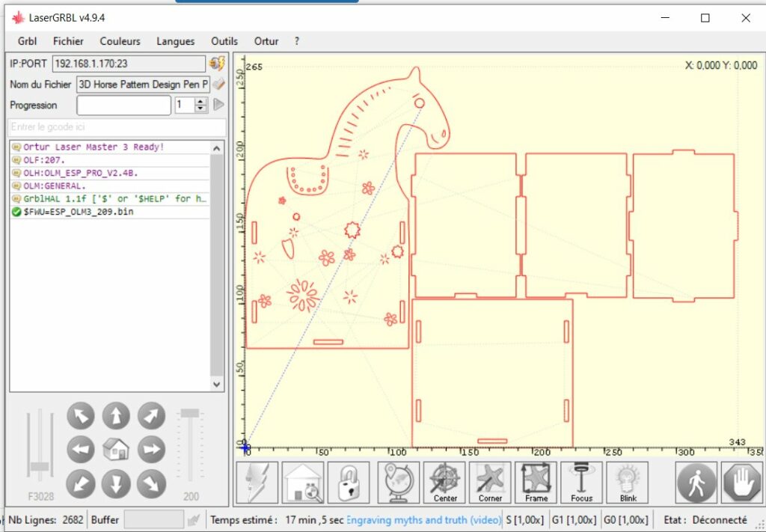Click the gcode entry input field
This screenshot has width=766, height=532.
(x=116, y=127)
